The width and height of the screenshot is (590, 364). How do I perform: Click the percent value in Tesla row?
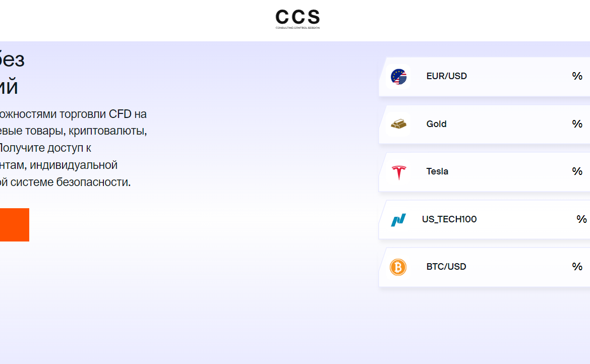577,171
